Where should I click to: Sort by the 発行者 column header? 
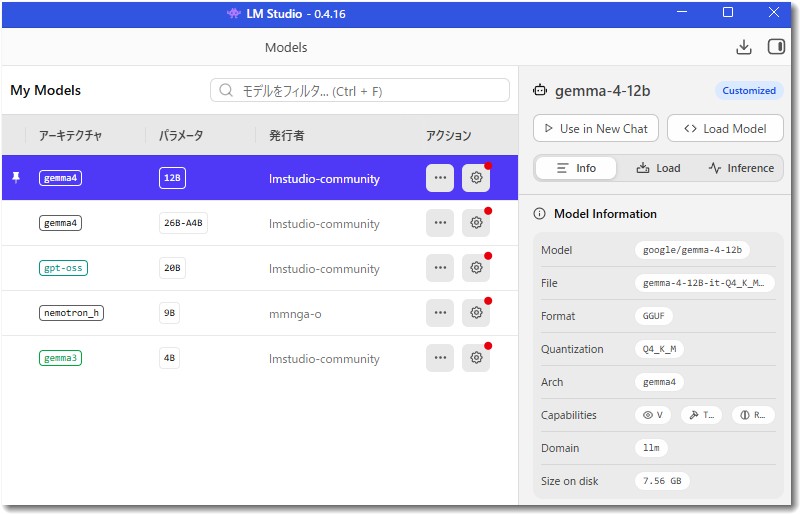tap(286, 135)
